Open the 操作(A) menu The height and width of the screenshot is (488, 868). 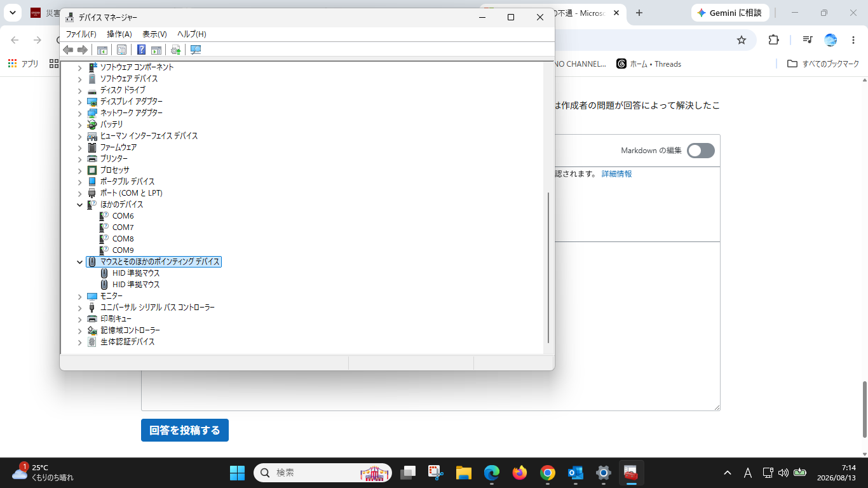[x=119, y=34]
